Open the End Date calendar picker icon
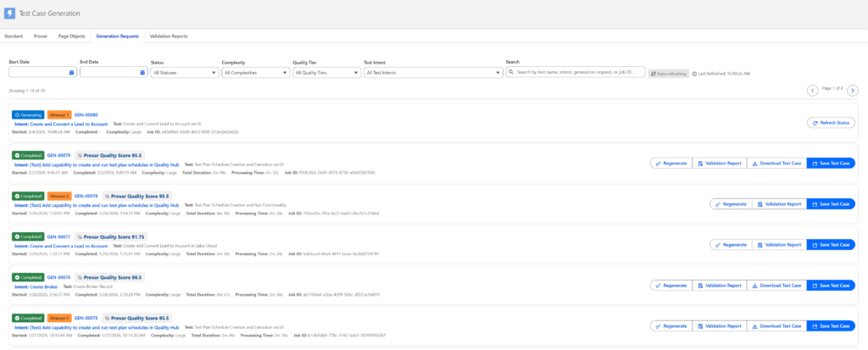This screenshot has width=868, height=350. coord(142,73)
